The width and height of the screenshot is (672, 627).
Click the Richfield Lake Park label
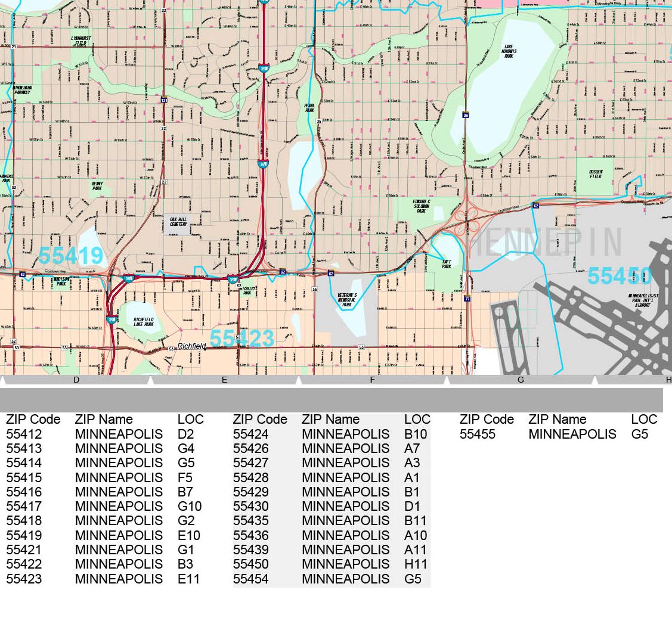tap(144, 322)
